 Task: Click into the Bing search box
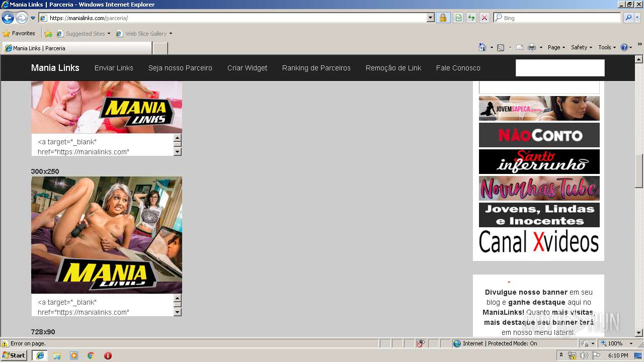[560, 18]
